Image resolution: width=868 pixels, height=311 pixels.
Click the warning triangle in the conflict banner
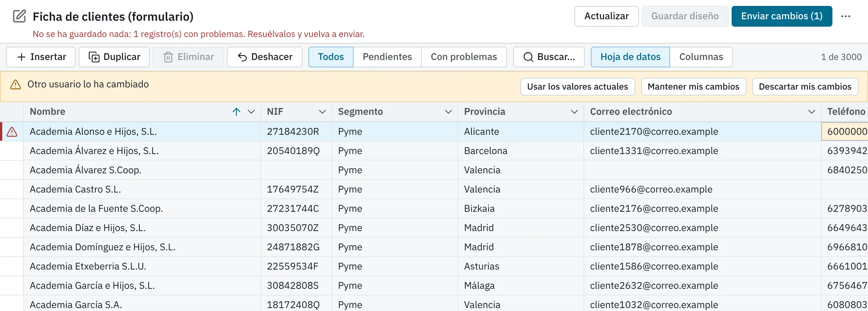[x=16, y=84]
